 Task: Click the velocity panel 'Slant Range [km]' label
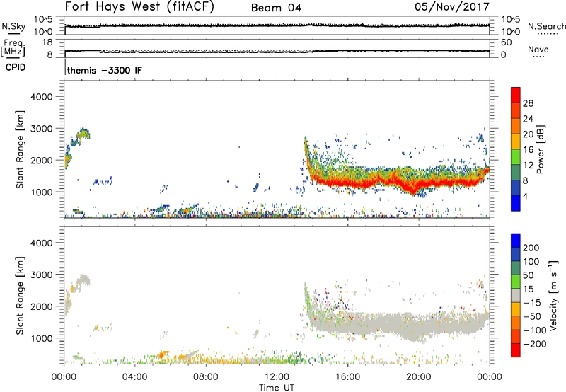click(20, 296)
